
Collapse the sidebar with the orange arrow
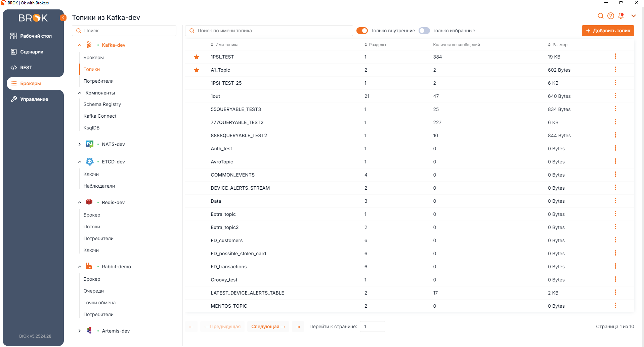[63, 18]
